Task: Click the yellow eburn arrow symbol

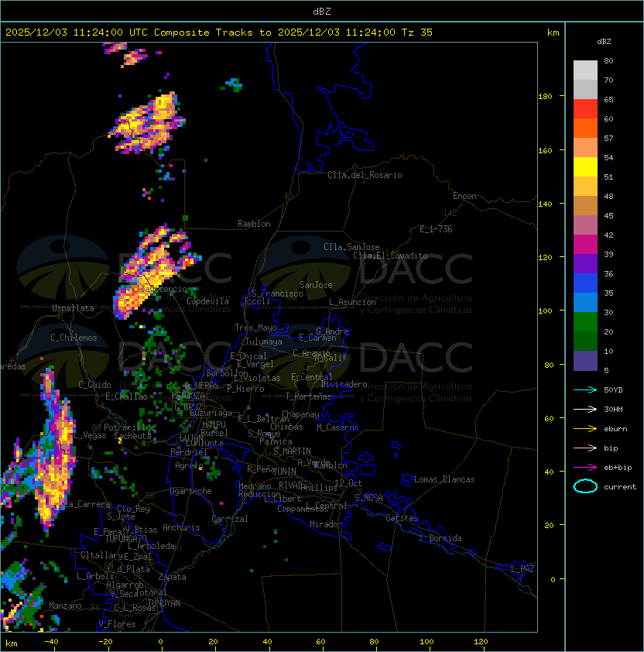Action: [585, 429]
